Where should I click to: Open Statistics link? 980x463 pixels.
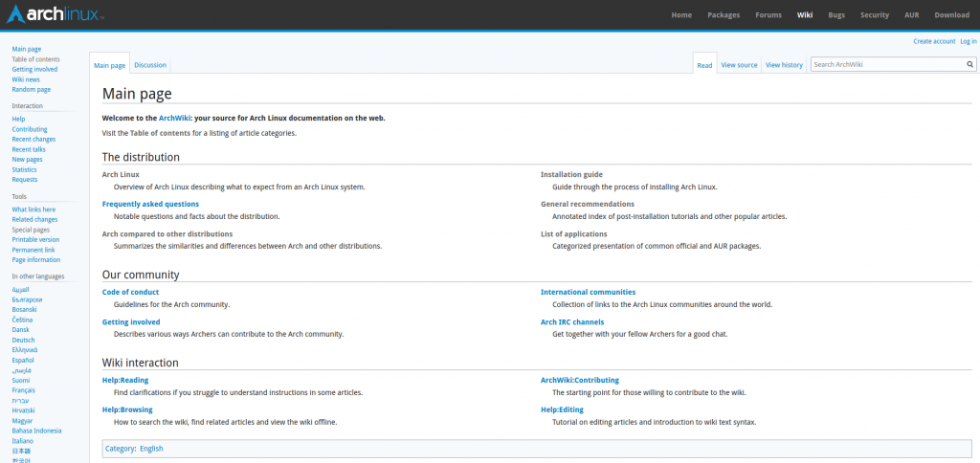click(24, 169)
